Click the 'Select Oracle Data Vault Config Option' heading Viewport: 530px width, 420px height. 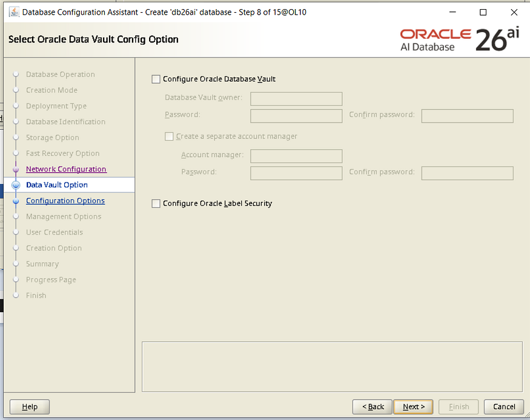(x=93, y=39)
